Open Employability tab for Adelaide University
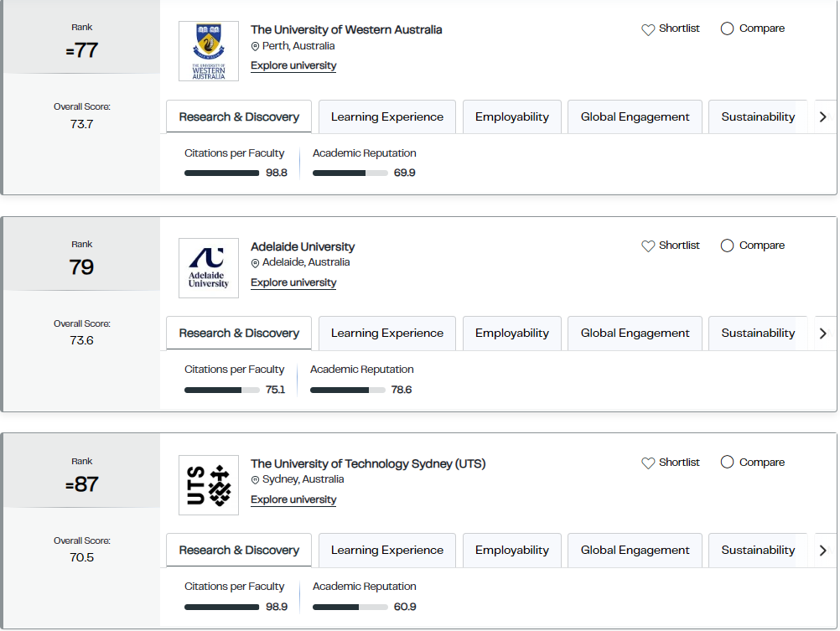840x631 pixels. 511,334
